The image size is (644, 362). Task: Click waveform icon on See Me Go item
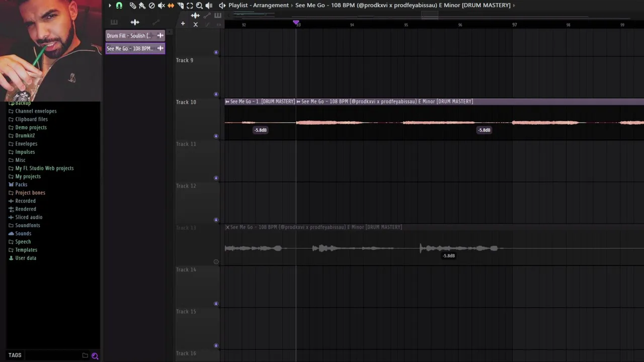pyautogui.click(x=160, y=48)
